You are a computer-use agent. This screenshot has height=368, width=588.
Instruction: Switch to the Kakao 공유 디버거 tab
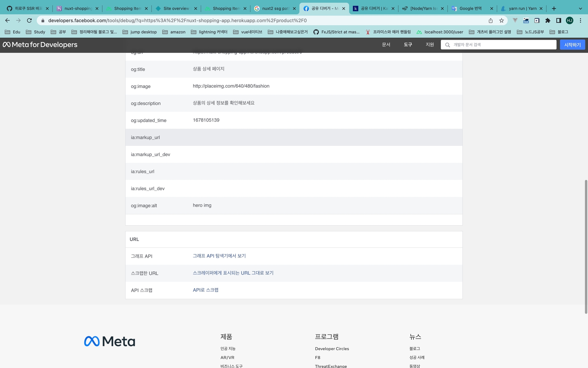click(374, 9)
